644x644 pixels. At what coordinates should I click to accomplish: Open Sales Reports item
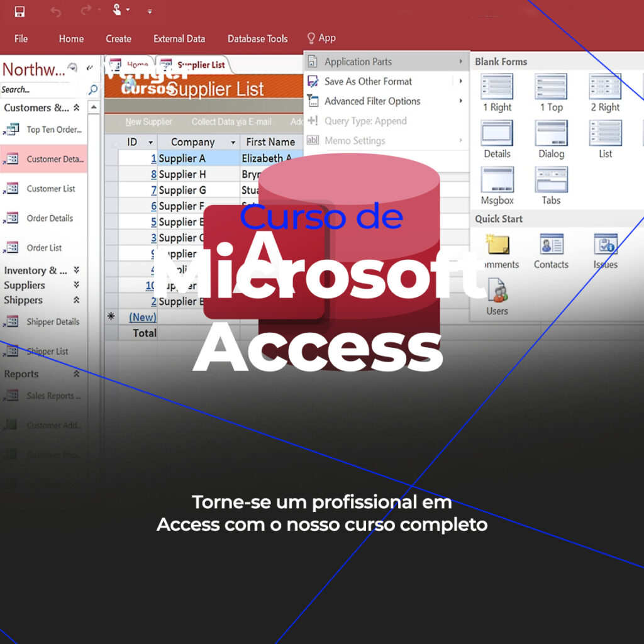[x=42, y=396]
